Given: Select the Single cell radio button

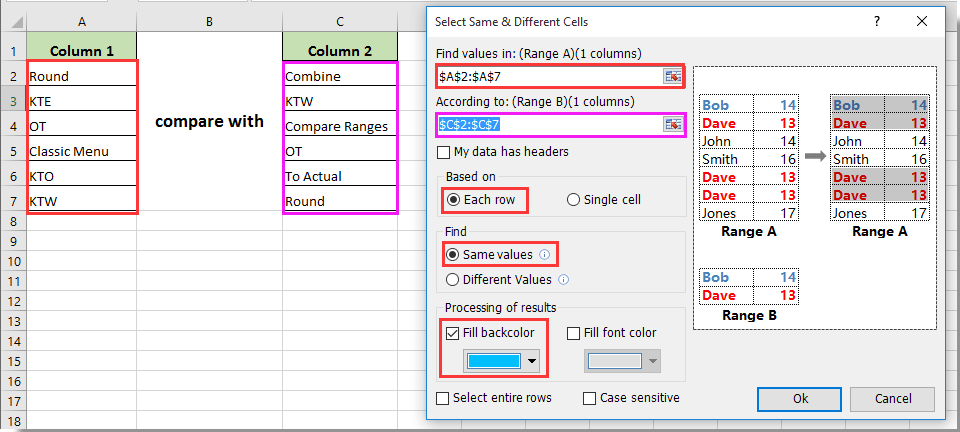Looking at the screenshot, I should [573, 200].
